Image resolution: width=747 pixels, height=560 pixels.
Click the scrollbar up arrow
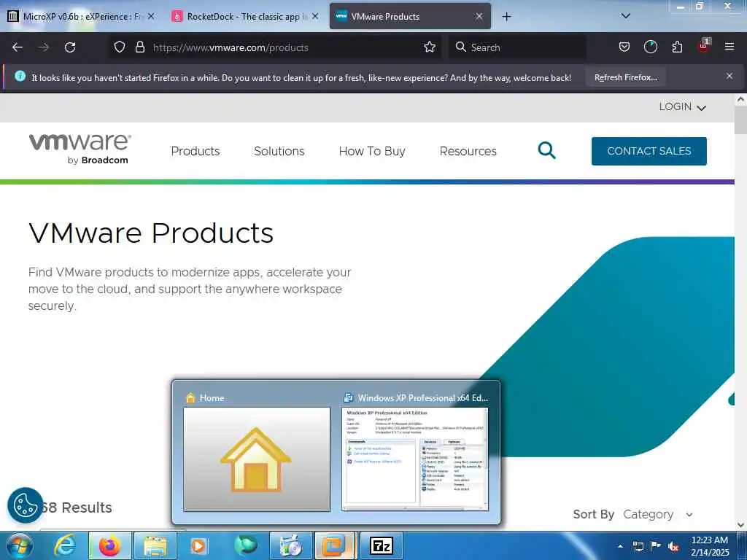pyautogui.click(x=740, y=99)
